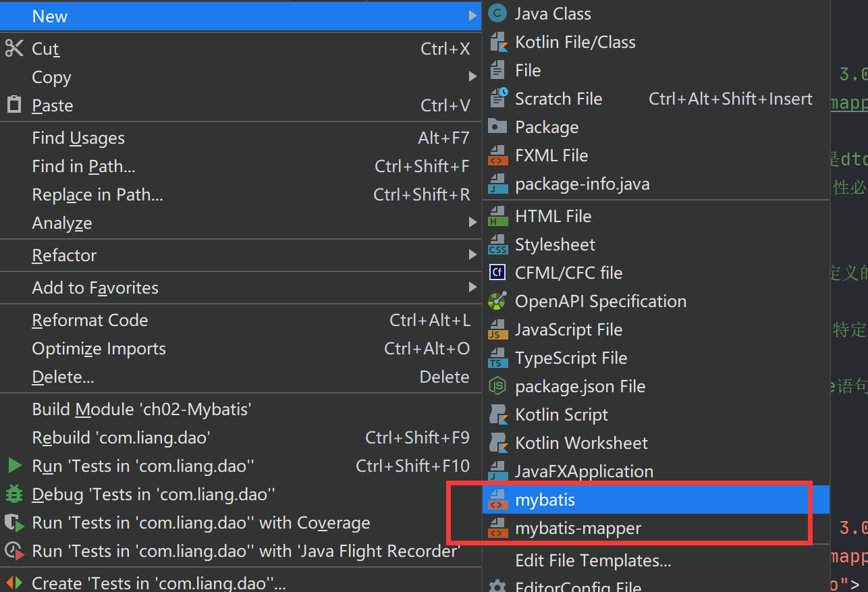The height and width of the screenshot is (592, 868).
Task: Select mybatis-mapper template entry
Action: coord(656,529)
